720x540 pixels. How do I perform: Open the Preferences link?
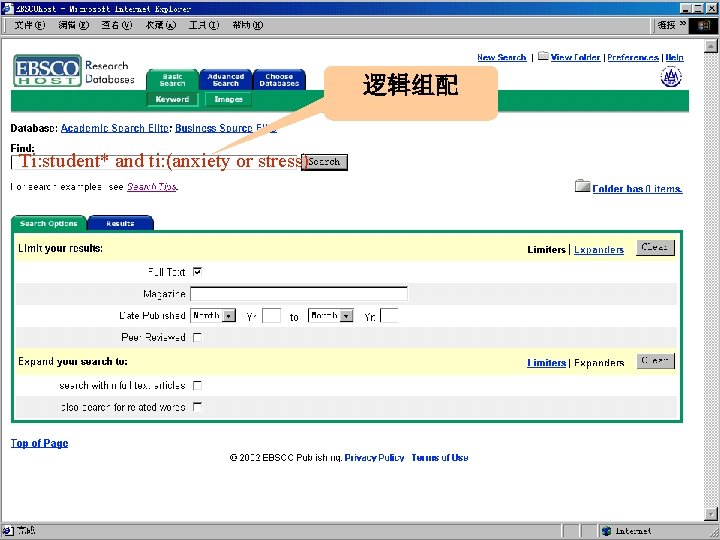click(x=633, y=57)
